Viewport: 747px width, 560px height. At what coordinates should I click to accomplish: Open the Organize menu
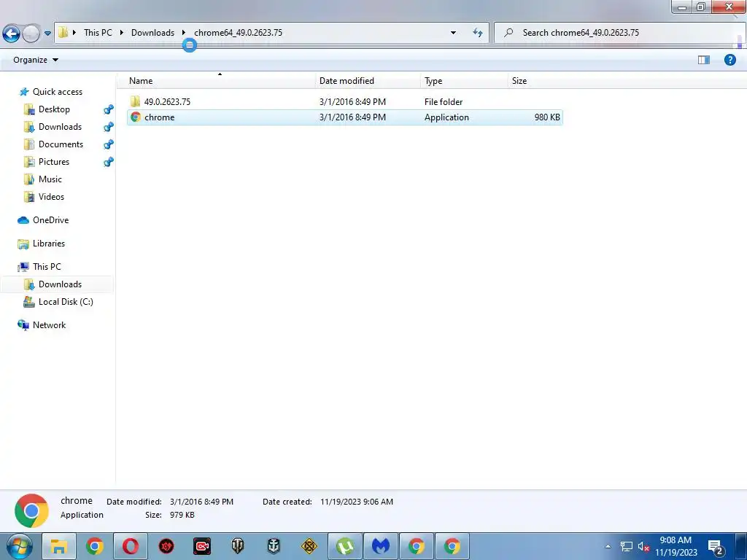[x=36, y=60]
